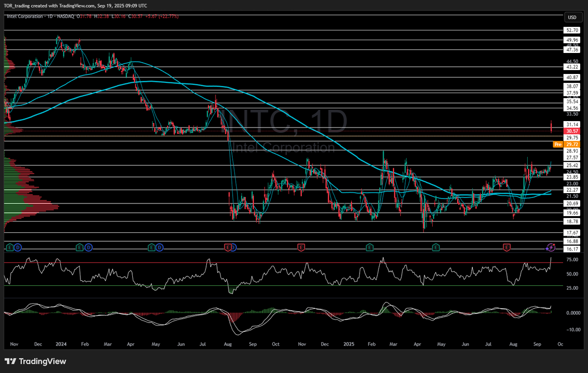Open the red earnings marker near August 2025
588x373 pixels.
pos(507,248)
